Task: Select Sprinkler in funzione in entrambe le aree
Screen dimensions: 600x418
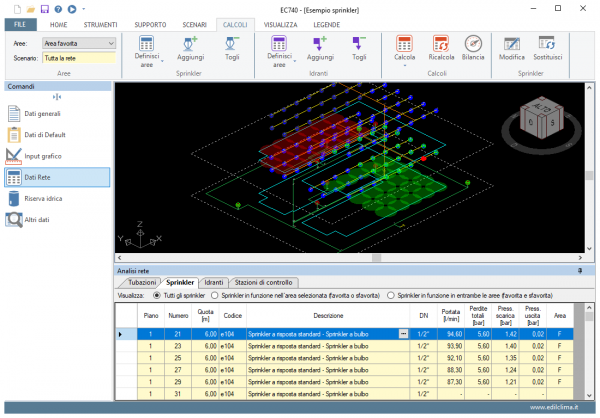Action: [391, 296]
